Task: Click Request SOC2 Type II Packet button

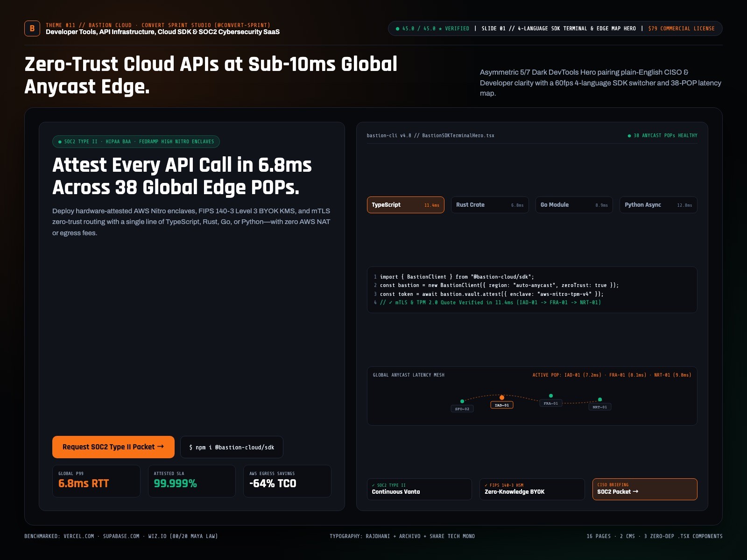Action: pos(113,447)
